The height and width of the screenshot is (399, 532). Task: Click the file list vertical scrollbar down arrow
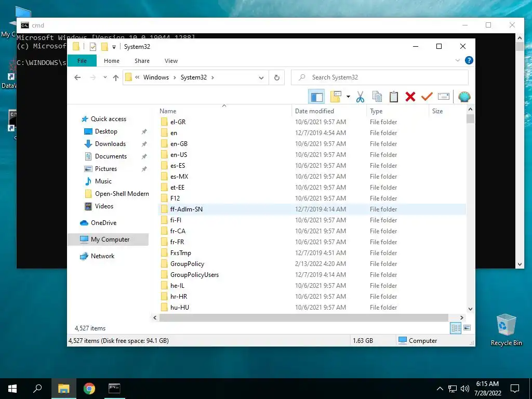[470, 309]
